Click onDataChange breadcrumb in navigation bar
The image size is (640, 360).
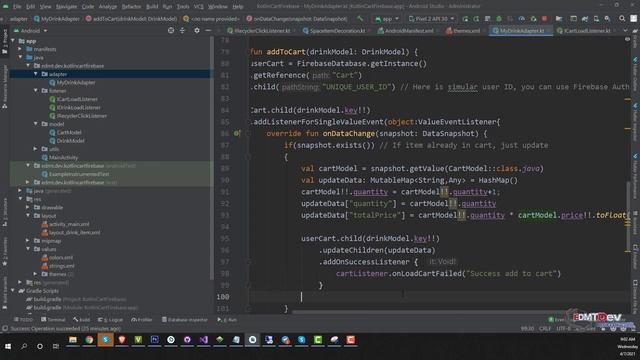tap(296, 19)
